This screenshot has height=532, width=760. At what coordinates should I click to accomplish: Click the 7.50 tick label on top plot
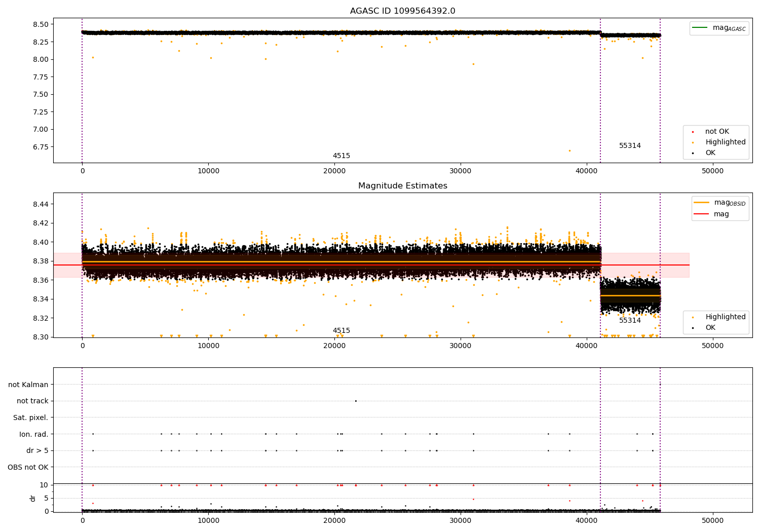(x=41, y=94)
